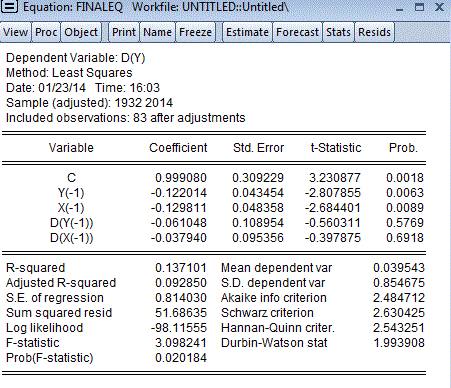
Task: Open the Proc menu button
Action: click(46, 32)
